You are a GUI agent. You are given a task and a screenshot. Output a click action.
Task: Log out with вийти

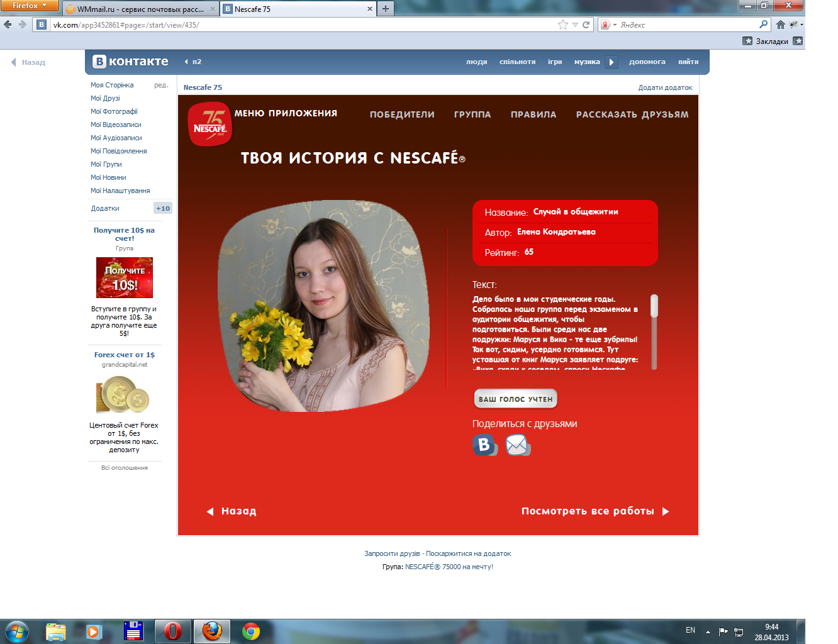[688, 62]
